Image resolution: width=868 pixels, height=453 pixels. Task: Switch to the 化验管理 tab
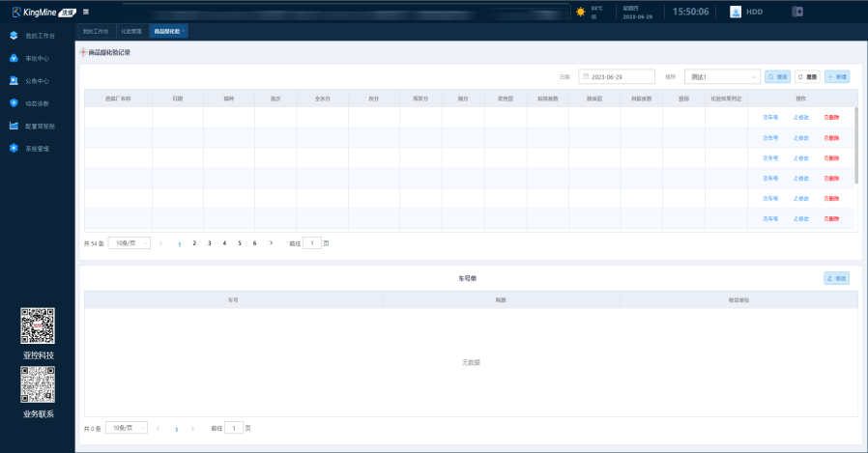[131, 32]
